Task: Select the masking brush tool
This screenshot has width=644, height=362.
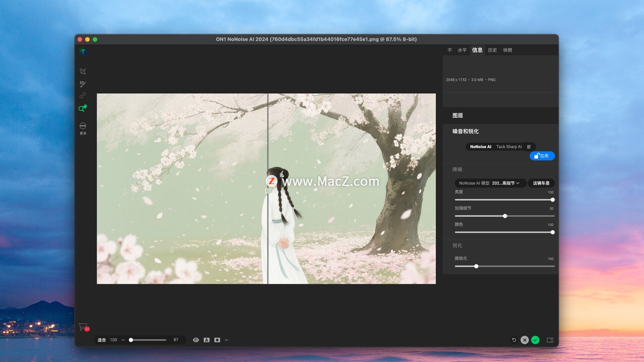Action: pos(83,84)
